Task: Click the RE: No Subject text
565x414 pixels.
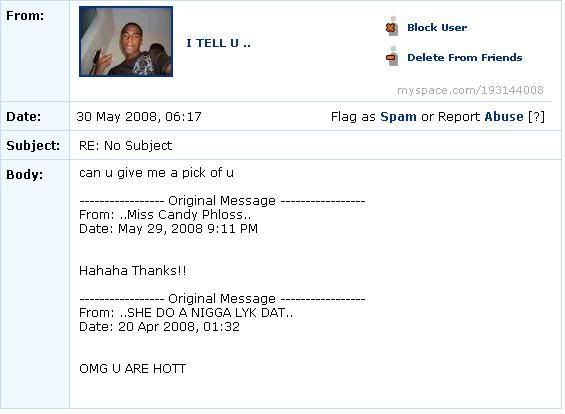Action: tap(125, 146)
